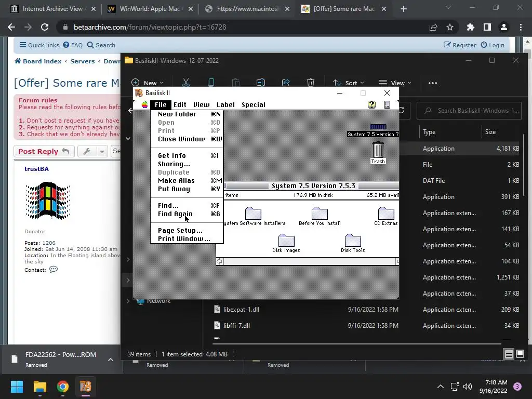
Task: Open trustBA user profile link
Action: [37, 169]
